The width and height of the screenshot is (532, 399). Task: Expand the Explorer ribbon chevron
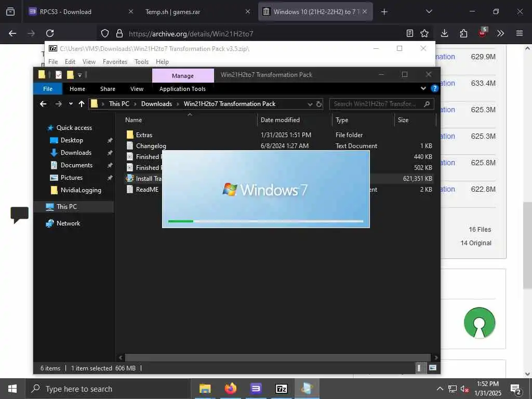point(423,88)
